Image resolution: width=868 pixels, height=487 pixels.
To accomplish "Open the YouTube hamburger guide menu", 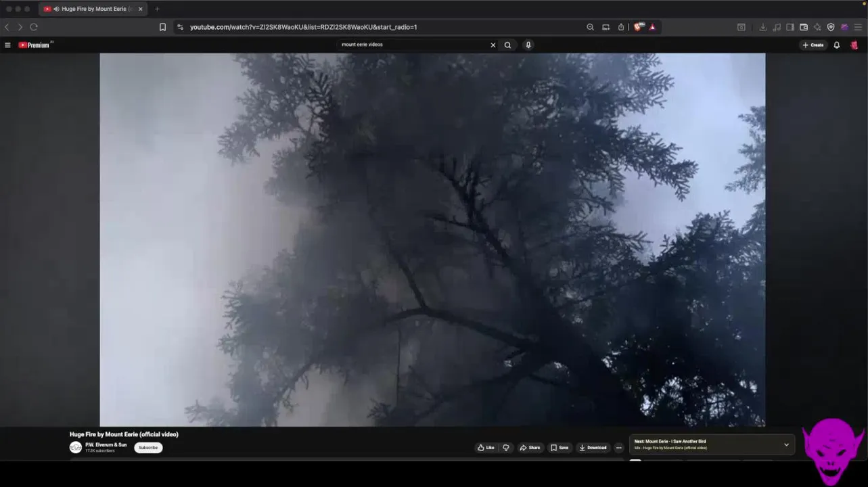I will point(7,45).
